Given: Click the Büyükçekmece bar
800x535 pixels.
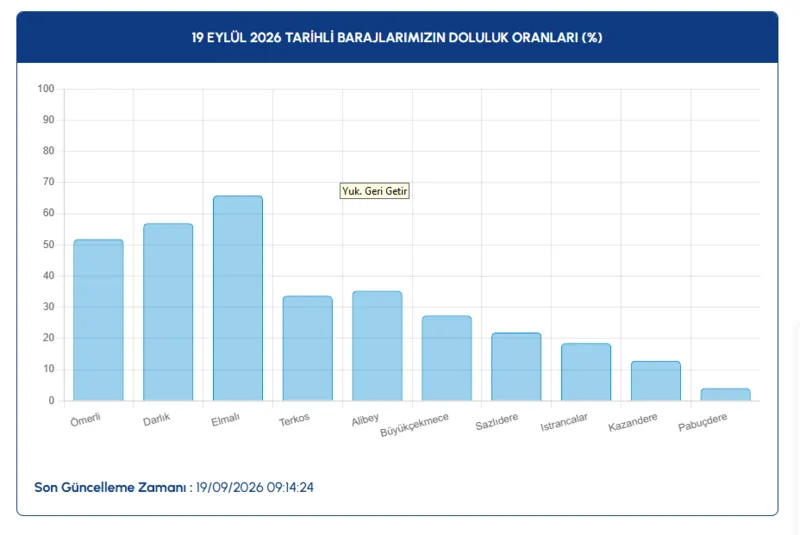Looking at the screenshot, I should 447,358.
